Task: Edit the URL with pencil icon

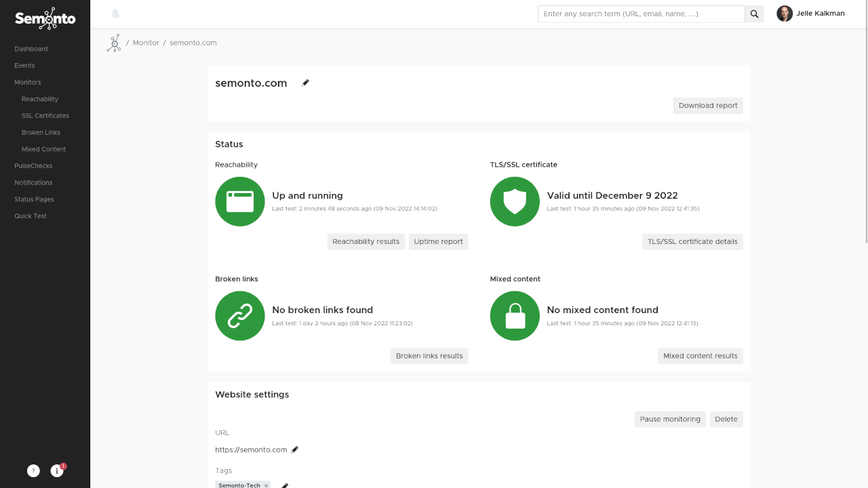Action: coord(295,449)
